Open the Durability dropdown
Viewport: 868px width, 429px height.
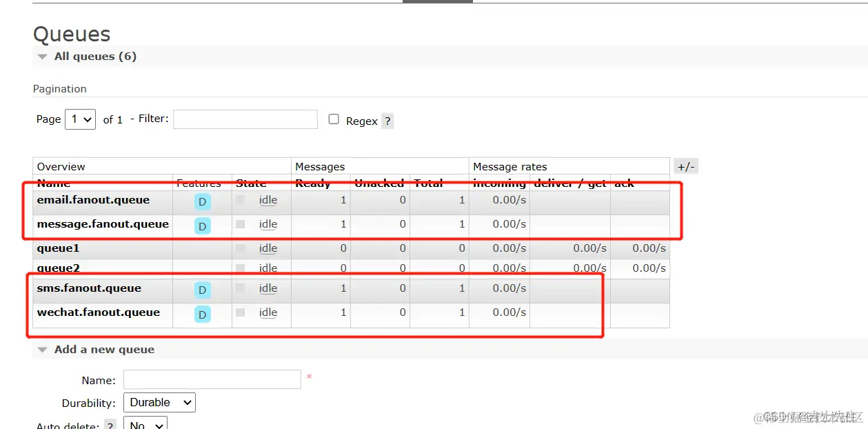pyautogui.click(x=159, y=403)
